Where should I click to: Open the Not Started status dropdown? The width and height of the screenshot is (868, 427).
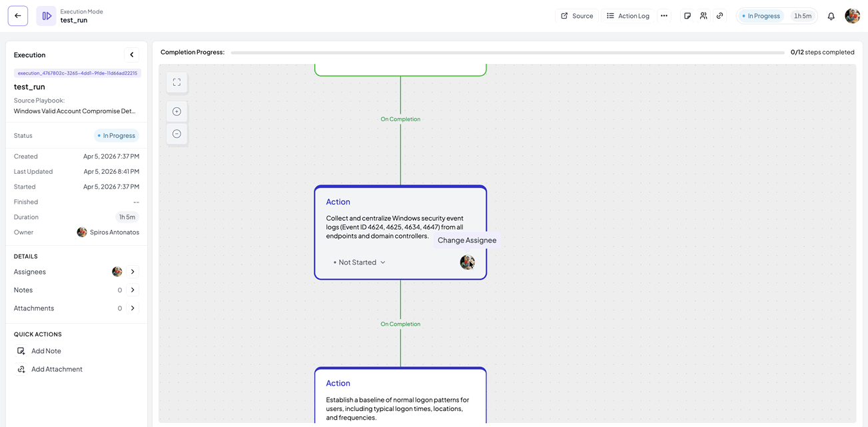click(358, 262)
